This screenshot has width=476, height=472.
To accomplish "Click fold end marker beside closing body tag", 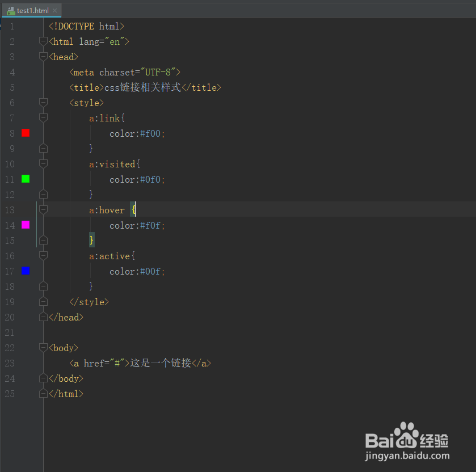I will coord(44,378).
